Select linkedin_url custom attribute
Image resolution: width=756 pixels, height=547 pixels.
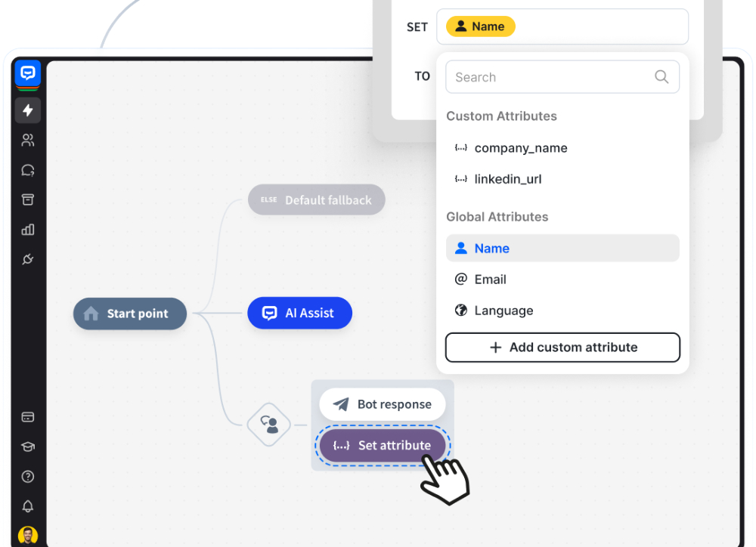507,179
